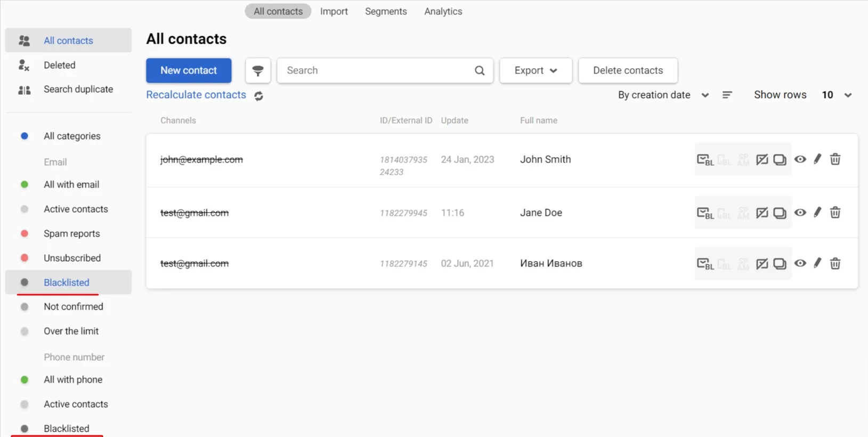Click stacked cards icon in John Smith row
The width and height of the screenshot is (868, 437).
780,159
